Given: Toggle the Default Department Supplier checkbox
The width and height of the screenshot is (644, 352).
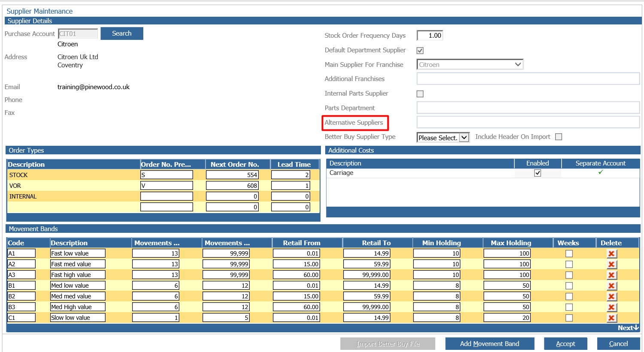Looking at the screenshot, I should point(420,51).
